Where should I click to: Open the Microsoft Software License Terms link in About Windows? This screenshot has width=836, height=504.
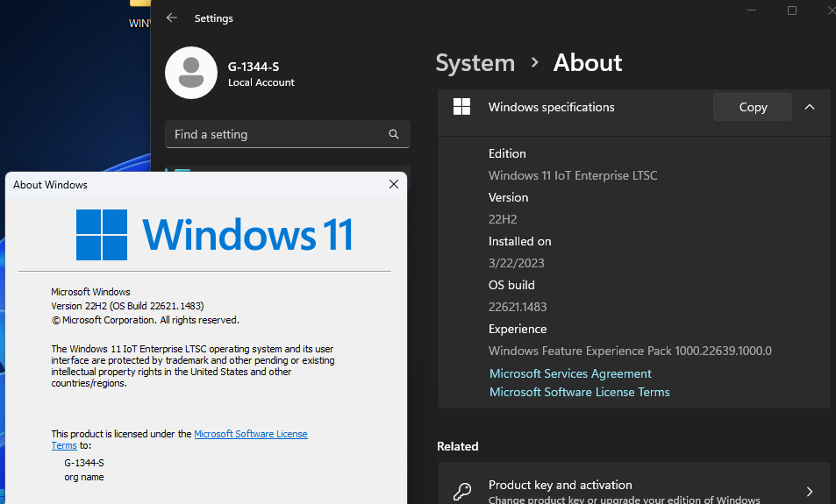pos(251,434)
